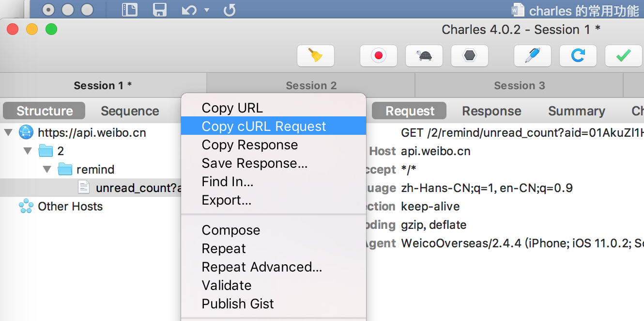Choose Save Response... menu item
Screen dimensions: 644x321
point(273,163)
